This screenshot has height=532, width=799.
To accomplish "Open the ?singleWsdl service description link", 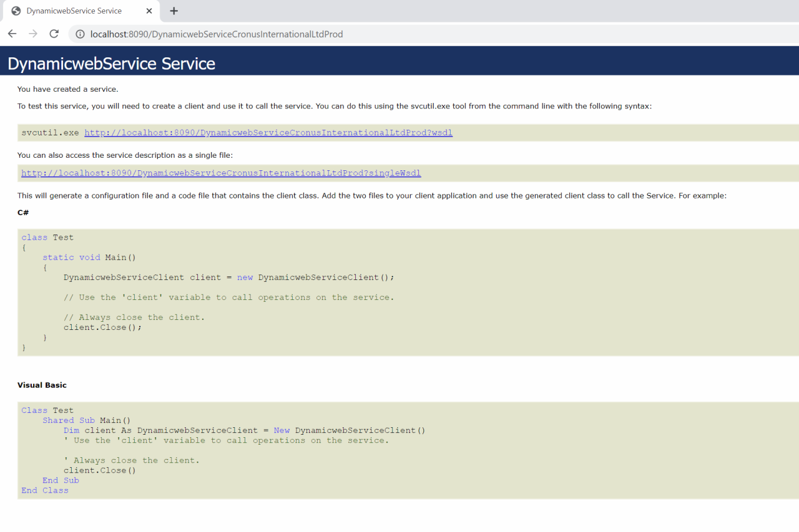I will [221, 173].
